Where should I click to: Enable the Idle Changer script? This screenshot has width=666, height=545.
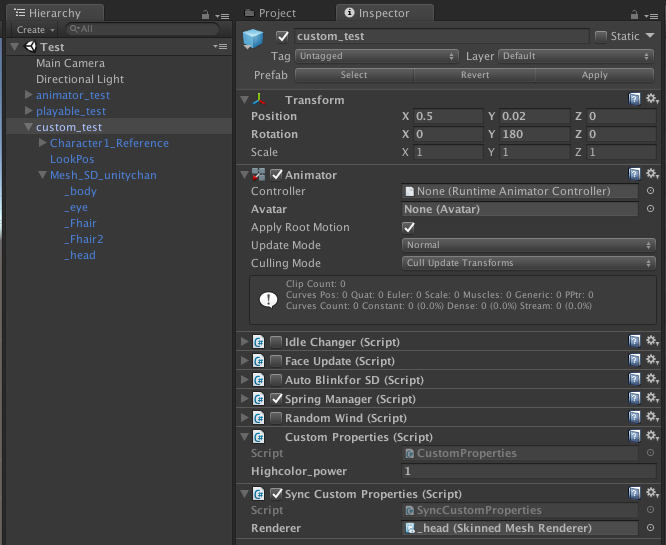click(x=276, y=342)
